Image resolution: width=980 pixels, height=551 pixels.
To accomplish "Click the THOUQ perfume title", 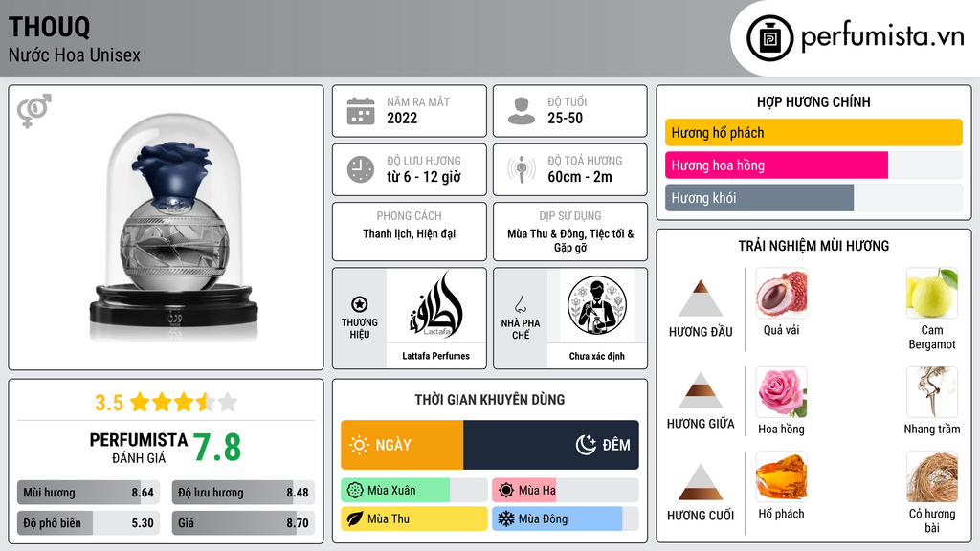I will pos(50,28).
